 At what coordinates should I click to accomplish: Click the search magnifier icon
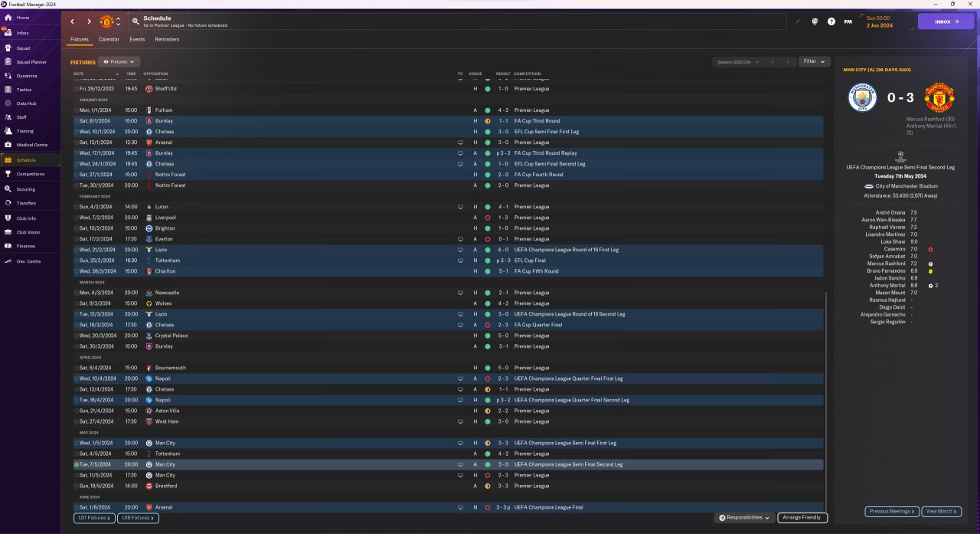[x=136, y=21]
